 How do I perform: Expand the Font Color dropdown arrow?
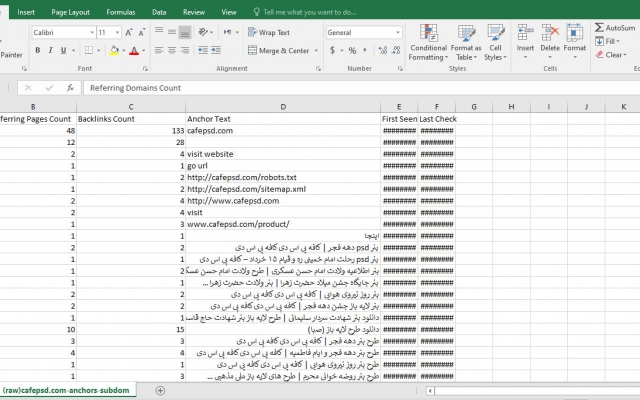point(143,50)
